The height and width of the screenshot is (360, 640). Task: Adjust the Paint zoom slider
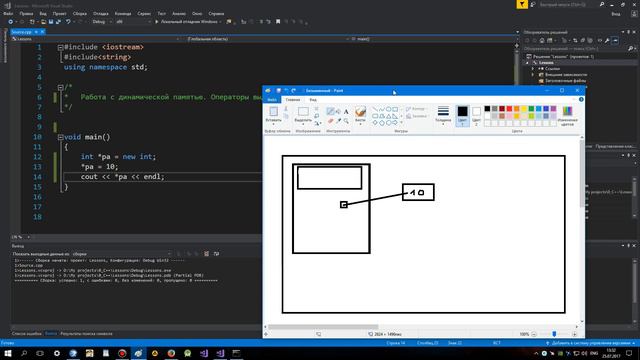(x=554, y=334)
